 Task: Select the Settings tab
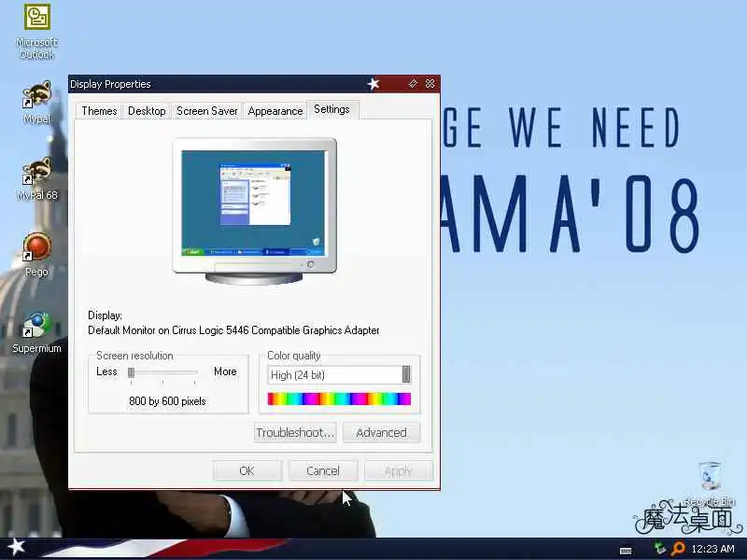pyautogui.click(x=332, y=109)
